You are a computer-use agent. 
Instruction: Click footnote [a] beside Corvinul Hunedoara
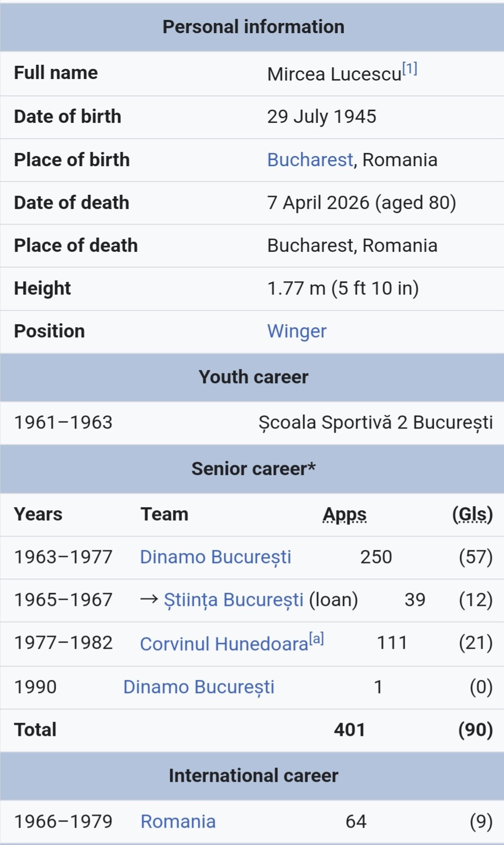point(316,638)
